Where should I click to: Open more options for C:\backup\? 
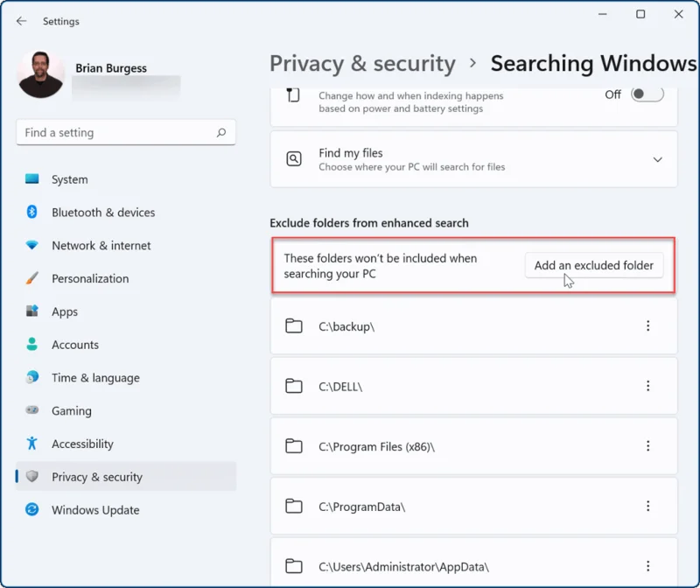click(x=647, y=325)
